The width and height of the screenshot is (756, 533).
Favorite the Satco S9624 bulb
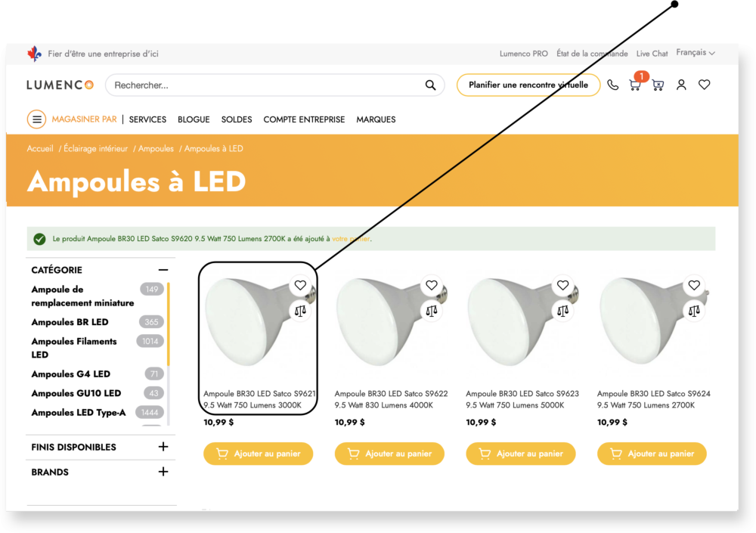click(694, 285)
